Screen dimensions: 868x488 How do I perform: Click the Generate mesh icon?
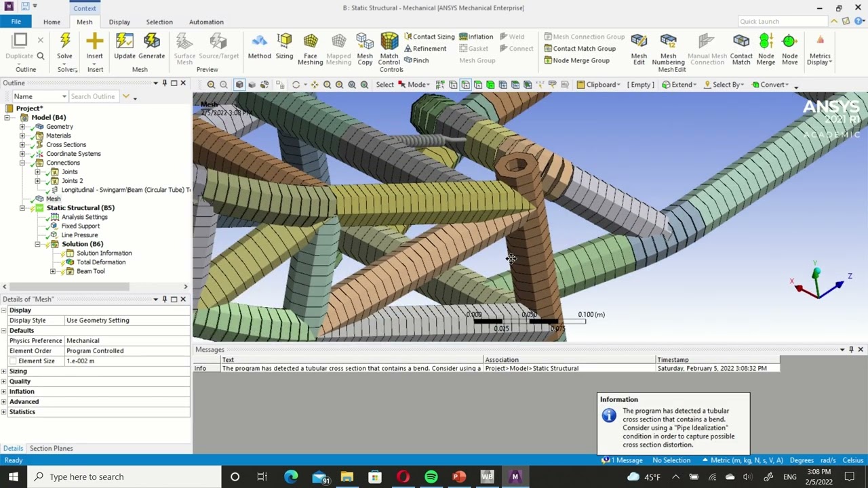coord(152,41)
